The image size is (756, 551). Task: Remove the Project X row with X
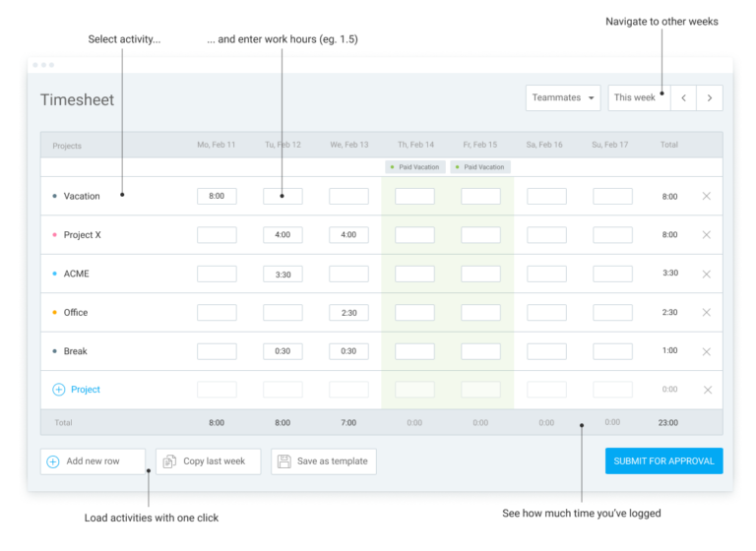pyautogui.click(x=707, y=235)
